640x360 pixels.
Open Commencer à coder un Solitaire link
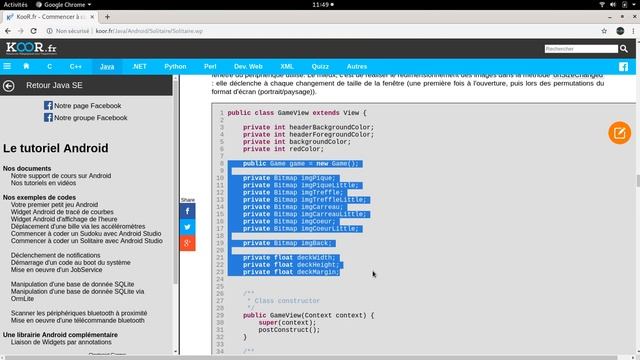coord(87,241)
